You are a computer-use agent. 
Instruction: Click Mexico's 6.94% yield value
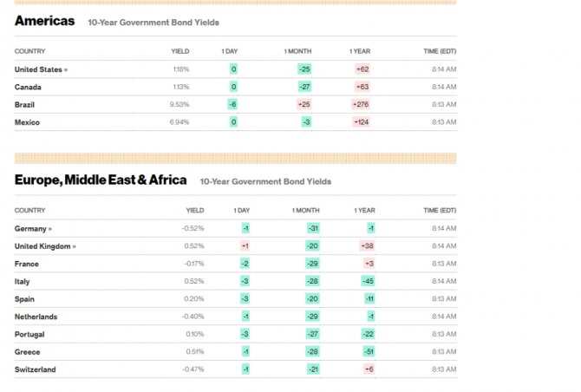180,122
